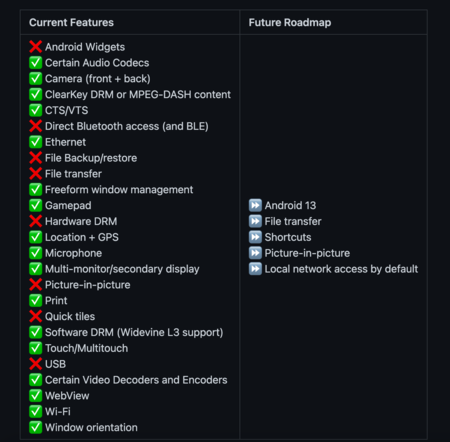The image size is (450, 442).
Task: Click the Certain Video Decoders and Encoders text
Action: coord(136,380)
